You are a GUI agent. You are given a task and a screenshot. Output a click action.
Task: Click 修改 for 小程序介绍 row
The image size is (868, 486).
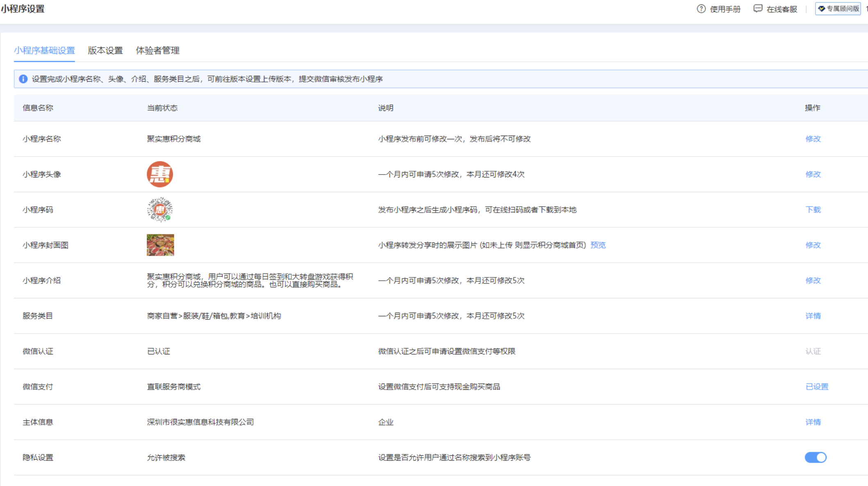click(x=813, y=280)
